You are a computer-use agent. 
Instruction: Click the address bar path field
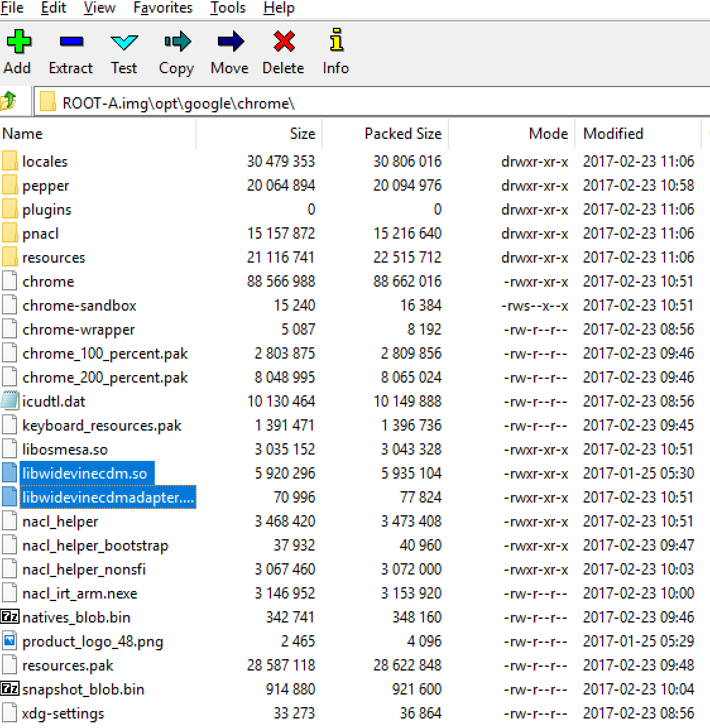pos(371,102)
